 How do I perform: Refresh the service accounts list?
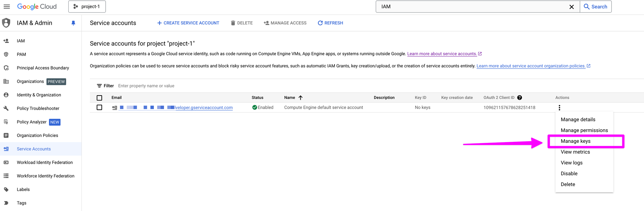pyautogui.click(x=330, y=23)
